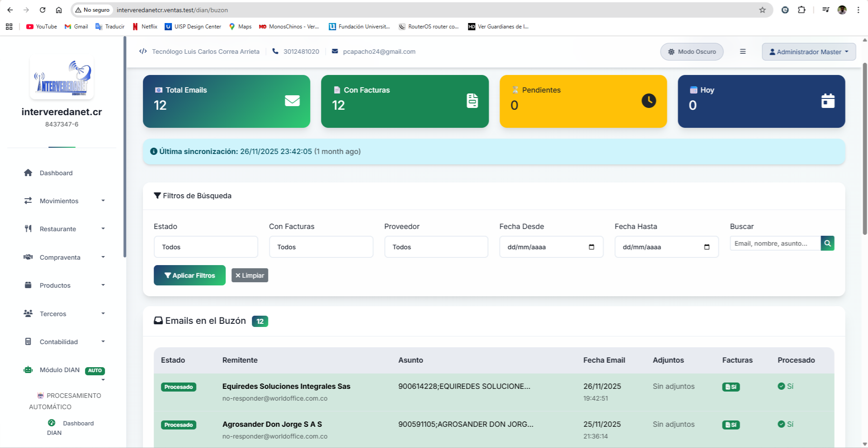The width and height of the screenshot is (868, 448).
Task: Click the Productos box icon
Action: coord(28,285)
